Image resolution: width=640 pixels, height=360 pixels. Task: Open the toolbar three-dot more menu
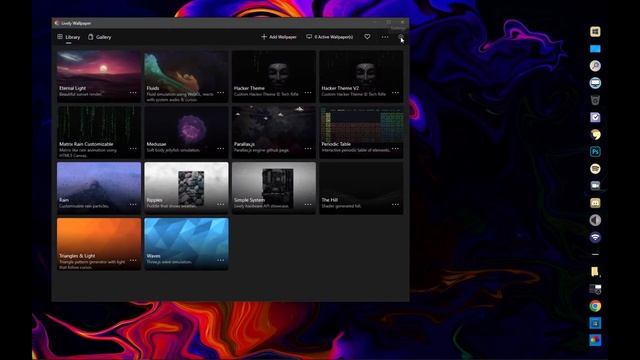click(385, 37)
